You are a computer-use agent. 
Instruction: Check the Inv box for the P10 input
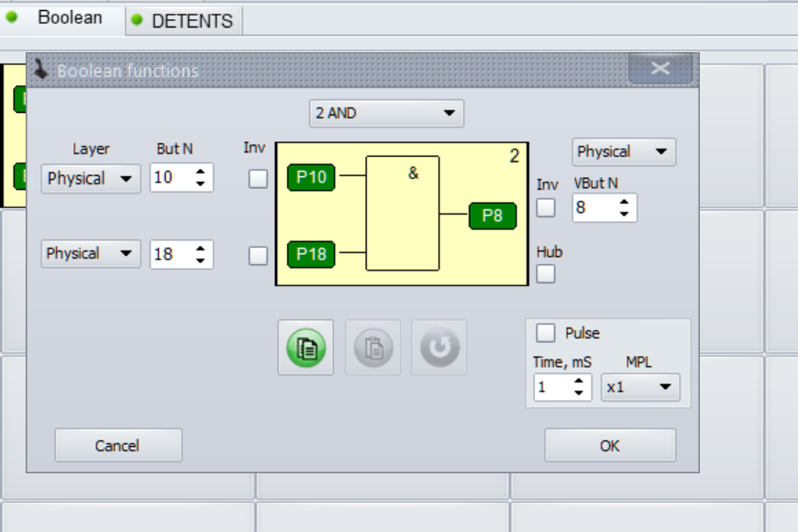pos(258,178)
